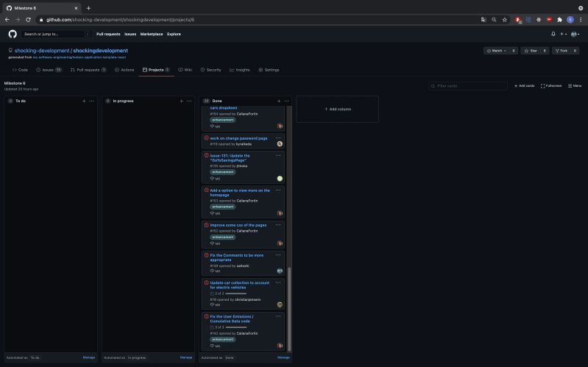Bookmark page with the star icon in address bar
This screenshot has width=588, height=367.
tap(505, 20)
